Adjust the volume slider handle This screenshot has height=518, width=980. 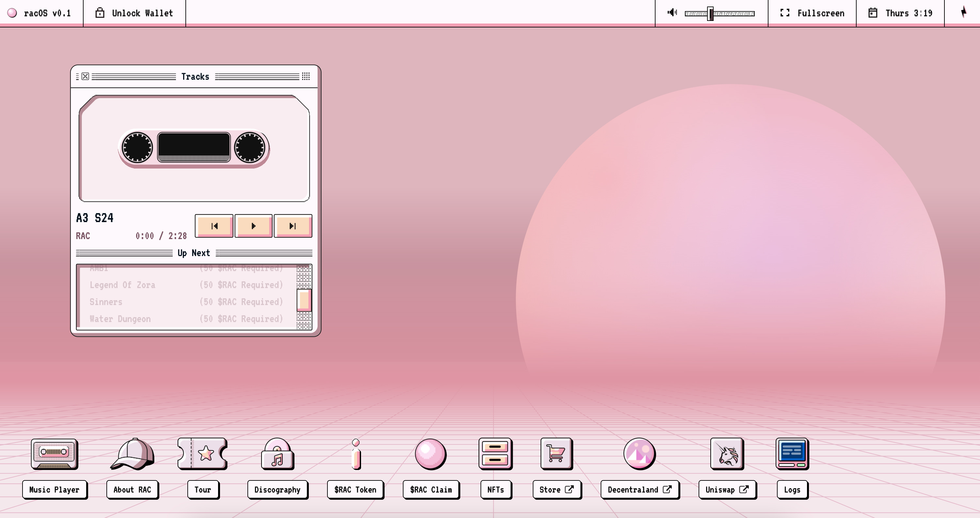tap(710, 13)
